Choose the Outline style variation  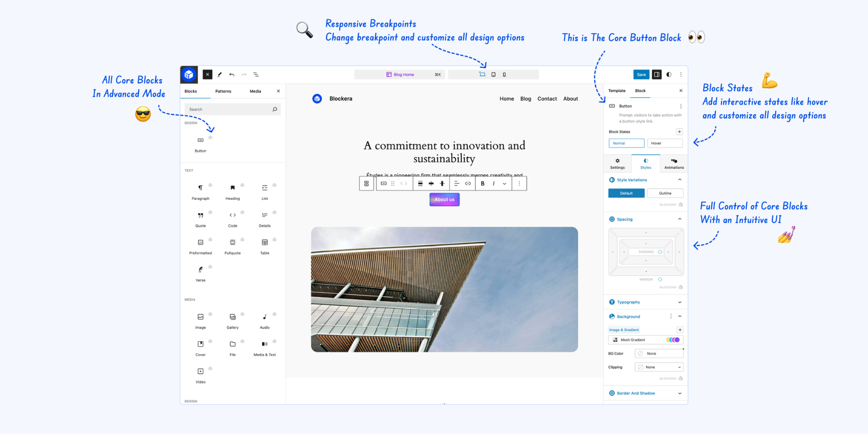(x=665, y=193)
